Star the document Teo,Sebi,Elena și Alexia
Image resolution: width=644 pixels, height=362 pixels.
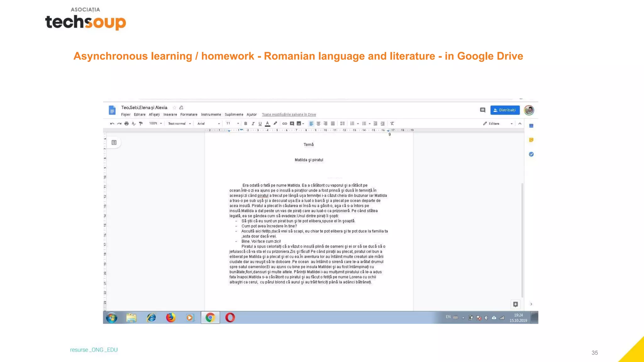coord(175,108)
